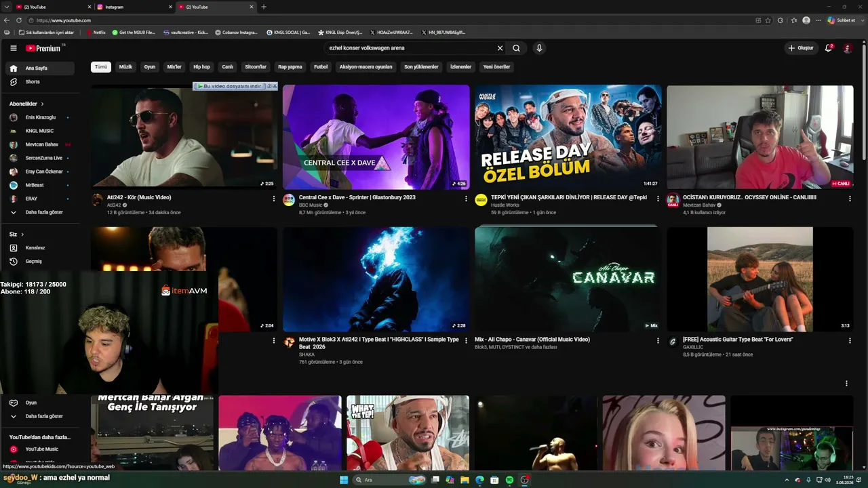868x488 pixels.
Task: Open more options for Ali Chapo - Canavar mix
Action: (658, 341)
